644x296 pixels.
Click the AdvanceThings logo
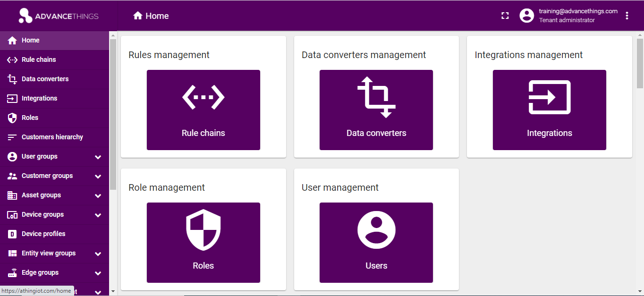(x=59, y=16)
